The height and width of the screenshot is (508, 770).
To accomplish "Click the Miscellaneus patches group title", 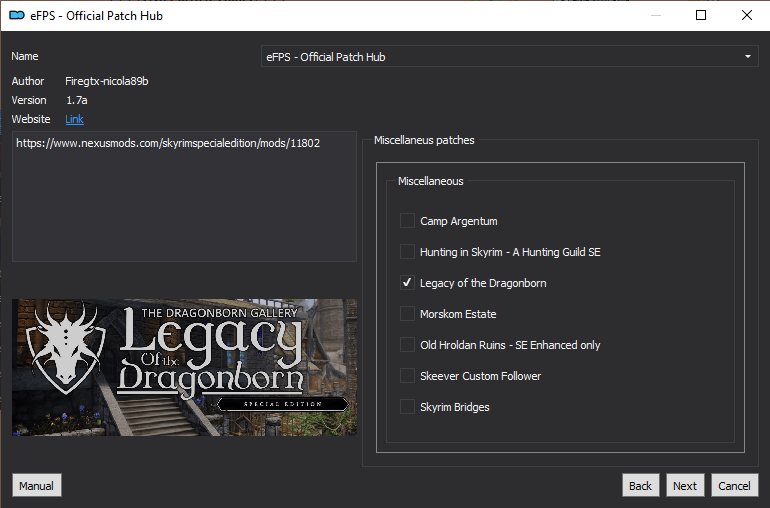I will (x=424, y=140).
